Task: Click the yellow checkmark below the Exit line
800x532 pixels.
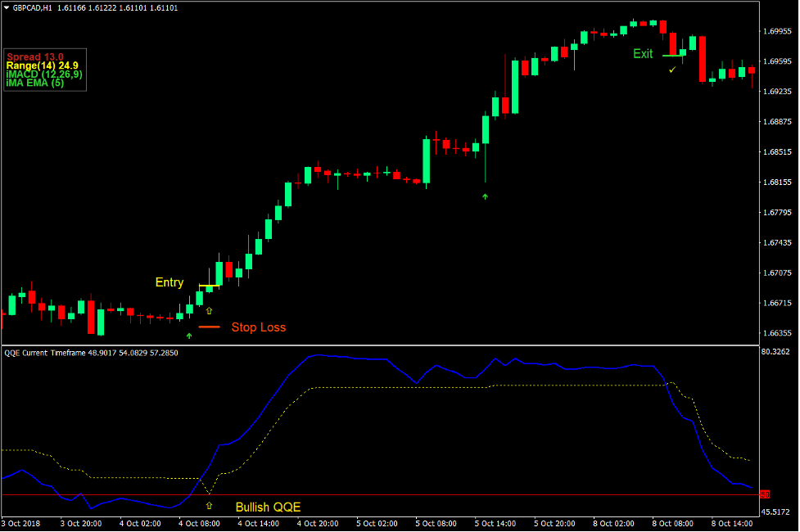Action: pyautogui.click(x=672, y=70)
